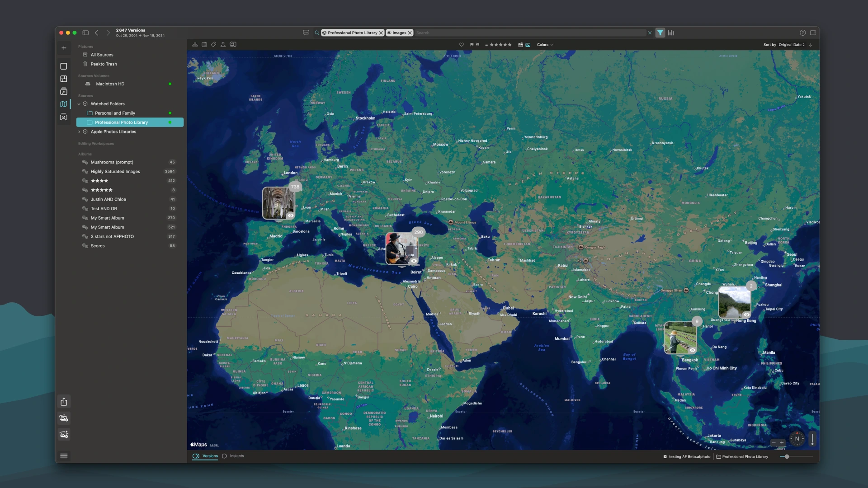868x488 pixels.
Task: Open the Mushrooms (prompt) album
Action: 130,162
